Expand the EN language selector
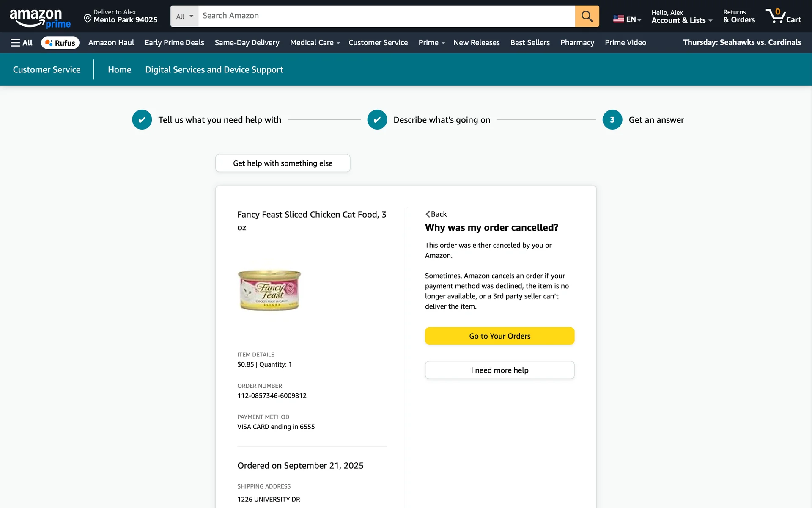 (x=627, y=19)
